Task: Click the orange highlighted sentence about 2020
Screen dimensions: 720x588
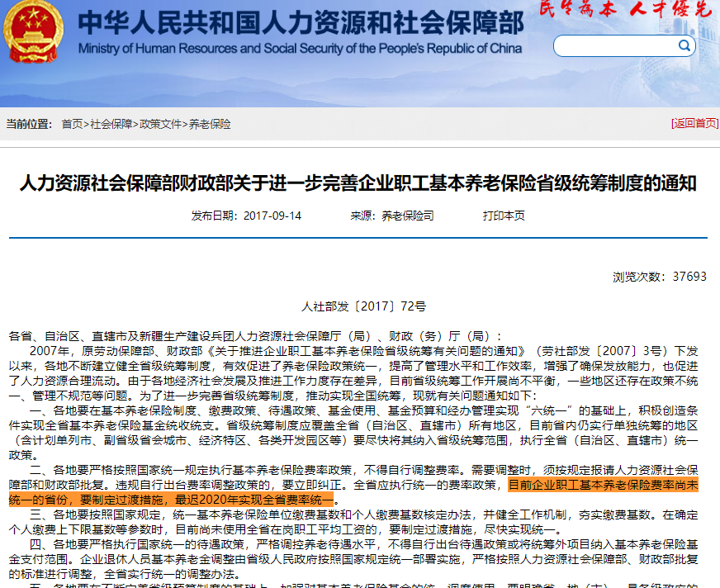Action: [x=353, y=492]
